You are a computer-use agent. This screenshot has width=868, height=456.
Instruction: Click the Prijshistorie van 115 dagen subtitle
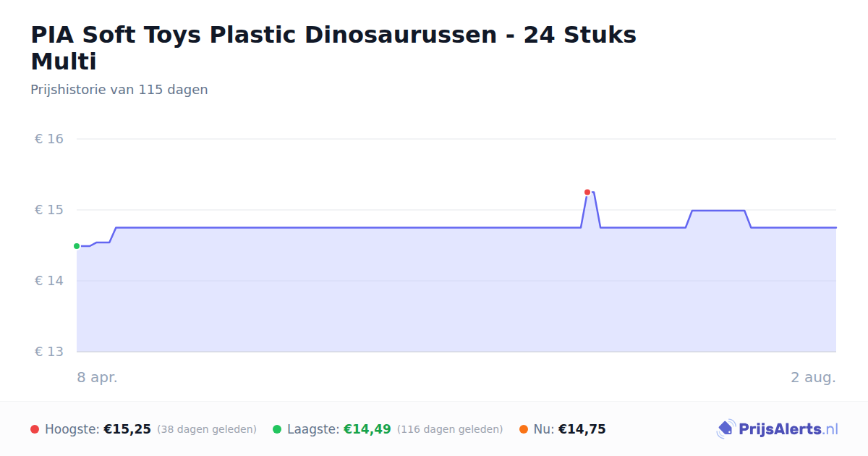click(x=119, y=90)
